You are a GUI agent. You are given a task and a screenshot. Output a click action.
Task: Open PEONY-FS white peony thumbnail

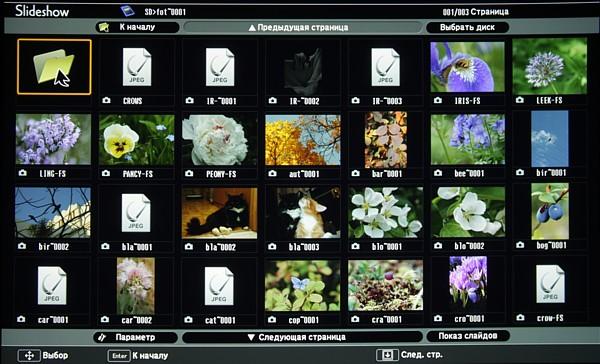[220, 140]
